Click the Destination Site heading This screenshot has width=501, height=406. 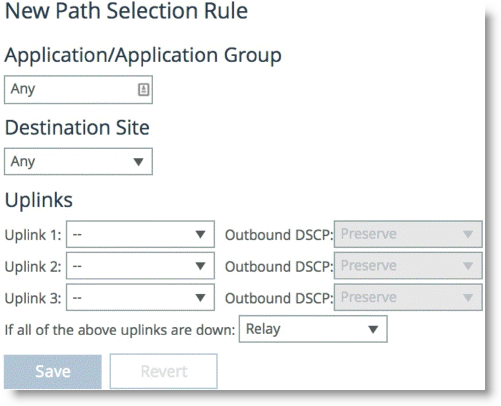pos(77,128)
